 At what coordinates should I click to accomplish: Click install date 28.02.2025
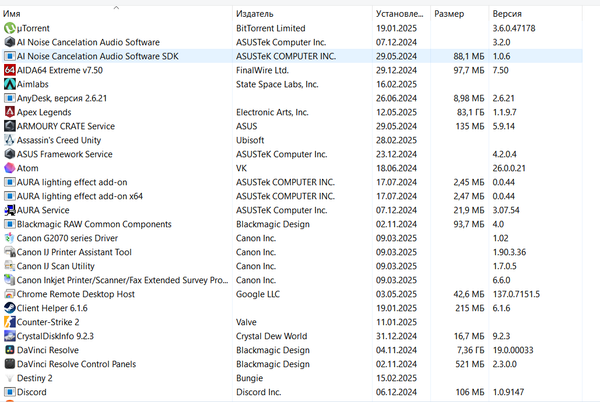pos(396,140)
